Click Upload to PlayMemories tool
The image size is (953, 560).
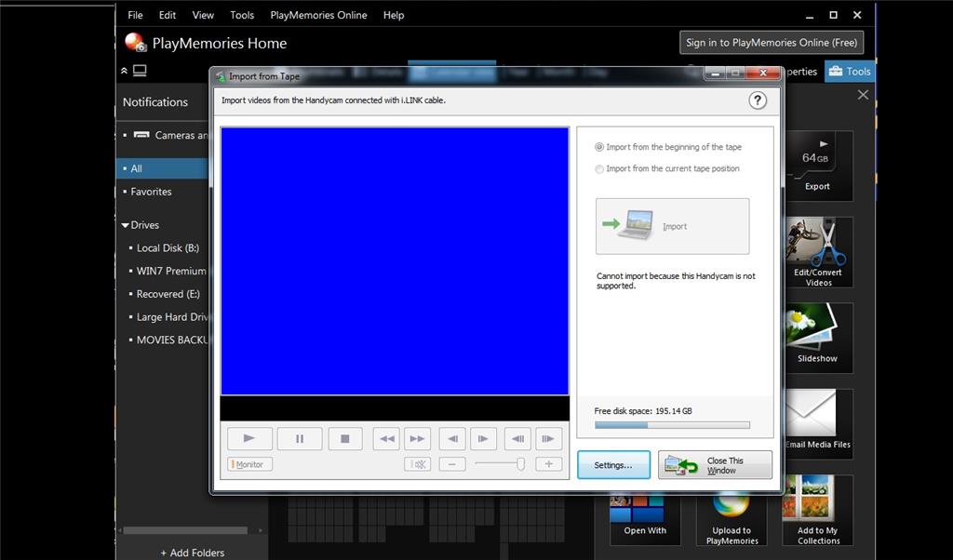tap(732, 519)
